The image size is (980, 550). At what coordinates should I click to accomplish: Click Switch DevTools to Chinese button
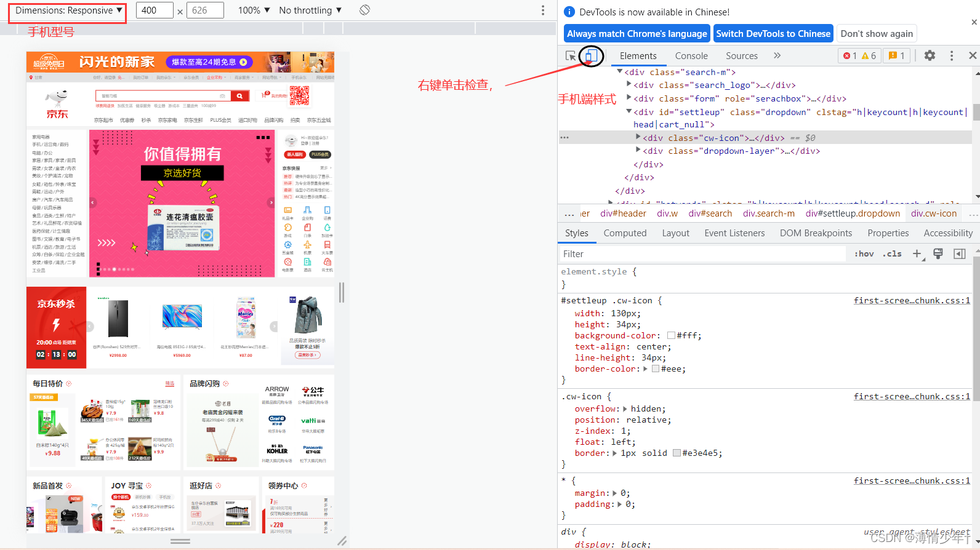tap(773, 34)
